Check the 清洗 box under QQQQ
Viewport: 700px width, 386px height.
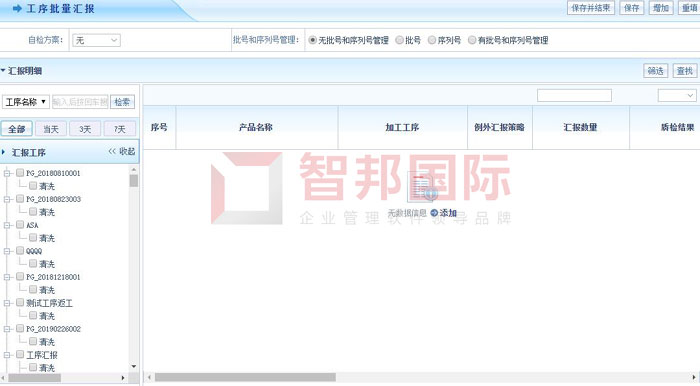[x=33, y=263]
